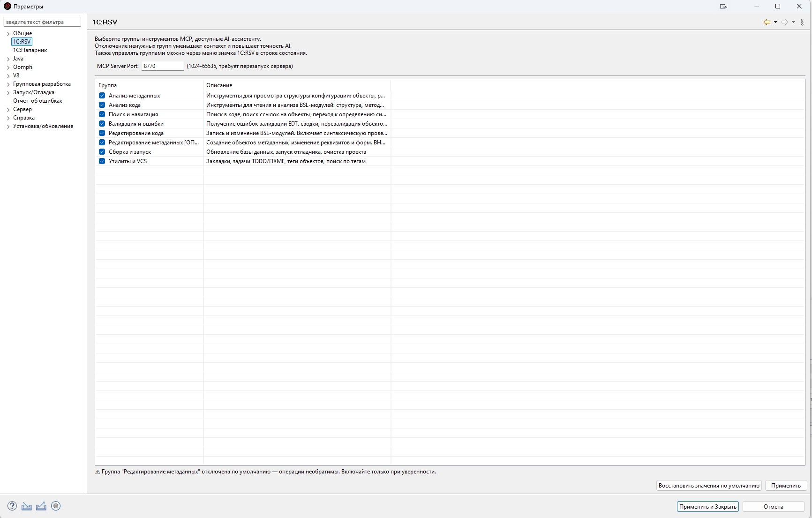Disable the Редактирование кода checkbox
Image resolution: width=812 pixels, height=518 pixels.
(102, 133)
